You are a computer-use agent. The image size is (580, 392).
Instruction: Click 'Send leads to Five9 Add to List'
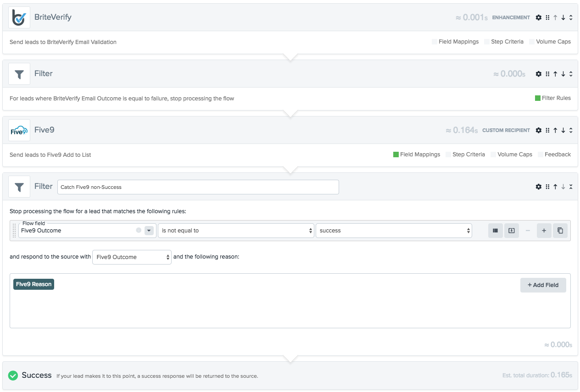point(50,155)
